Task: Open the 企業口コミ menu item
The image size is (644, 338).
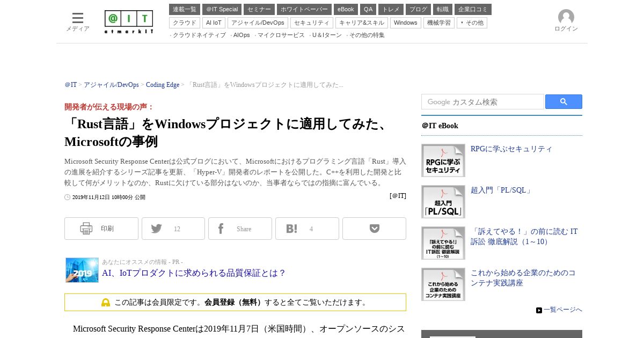Action: [473, 10]
